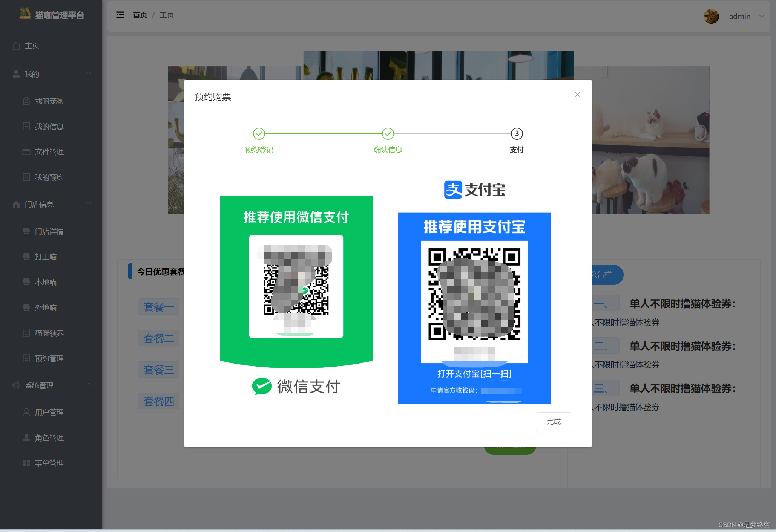This screenshot has width=776, height=532.
Task: Click the 微信支付 logo icon
Action: click(x=262, y=386)
